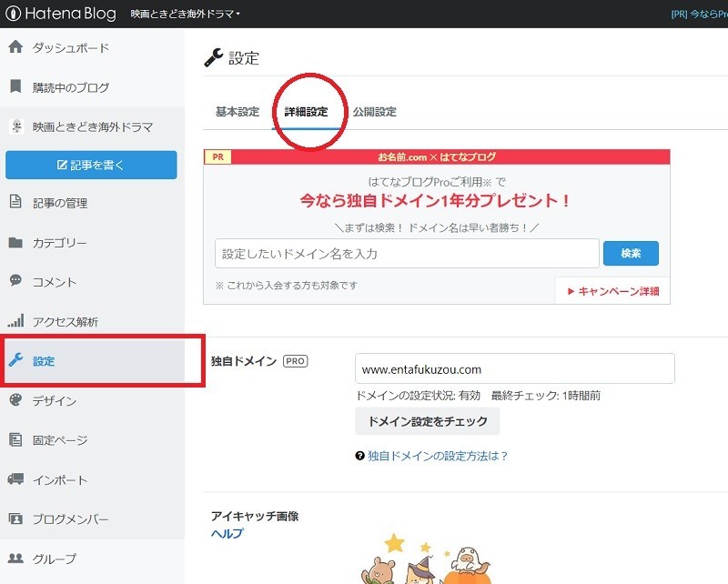Click the Halloween eye-catch image thumbnail
728x584 pixels.
pyautogui.click(x=426, y=558)
